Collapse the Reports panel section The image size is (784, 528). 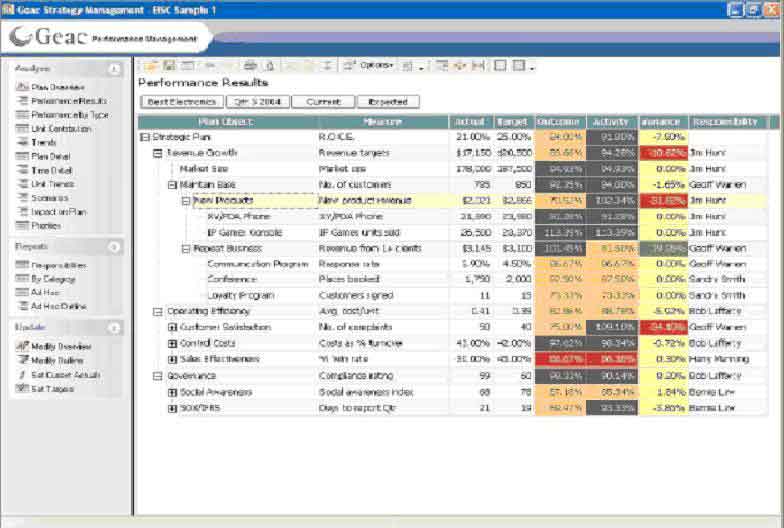click(x=114, y=245)
